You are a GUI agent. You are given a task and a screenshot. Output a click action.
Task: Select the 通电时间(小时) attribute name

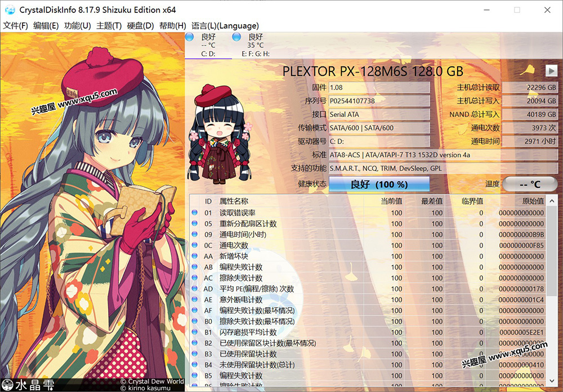click(x=243, y=235)
